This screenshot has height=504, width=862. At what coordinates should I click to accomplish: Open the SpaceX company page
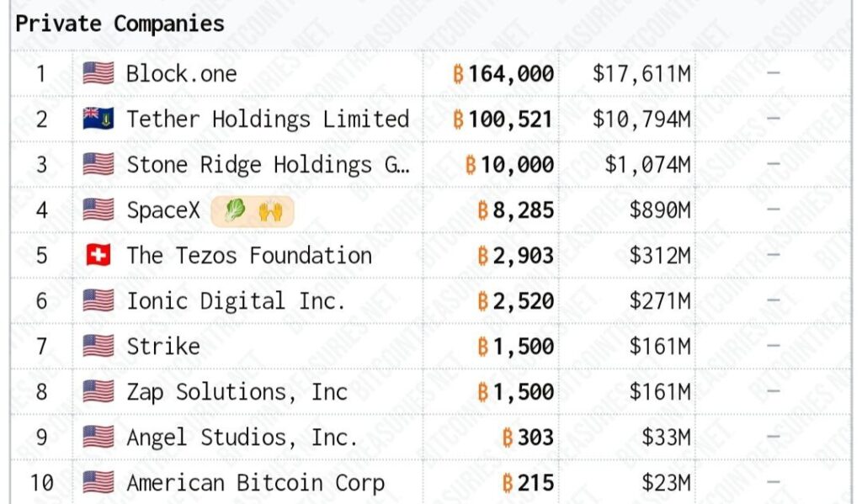point(163,210)
